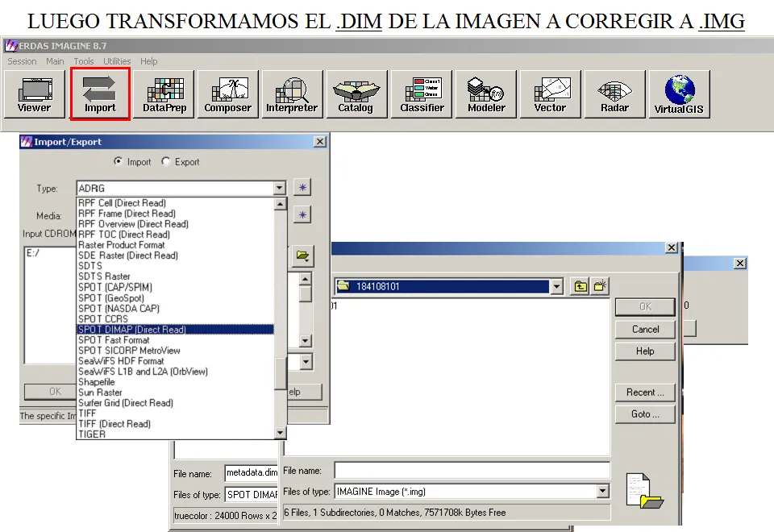Screen dimensions: 774x532
Task: Select SPOT Fast Format entry
Action: pos(176,340)
